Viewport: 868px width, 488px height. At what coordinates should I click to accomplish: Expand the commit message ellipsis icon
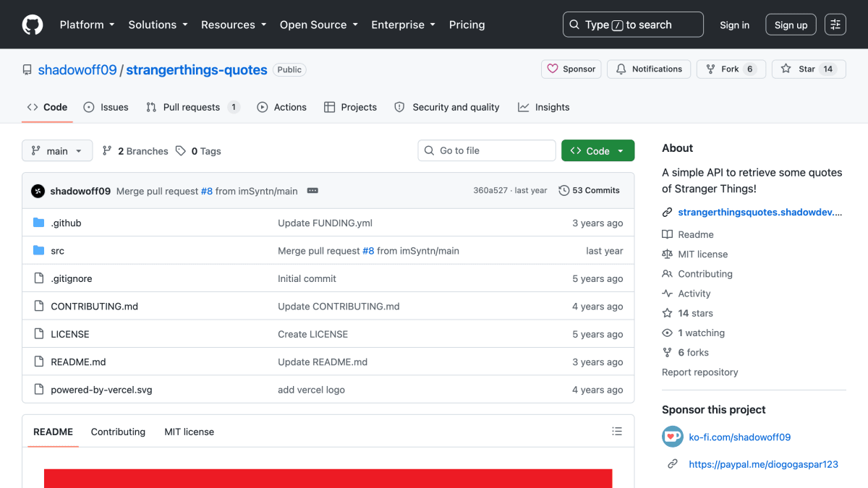click(312, 191)
